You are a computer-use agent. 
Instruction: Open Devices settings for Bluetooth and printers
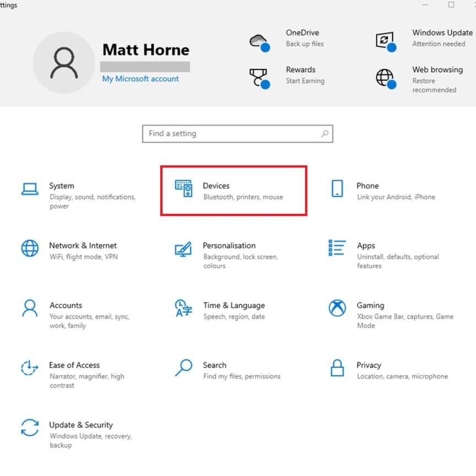point(217,191)
